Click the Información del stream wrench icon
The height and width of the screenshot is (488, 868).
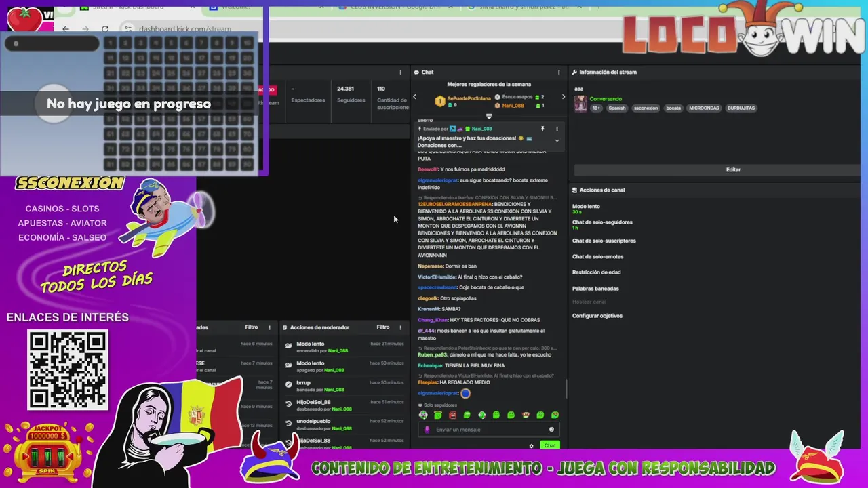pyautogui.click(x=574, y=72)
